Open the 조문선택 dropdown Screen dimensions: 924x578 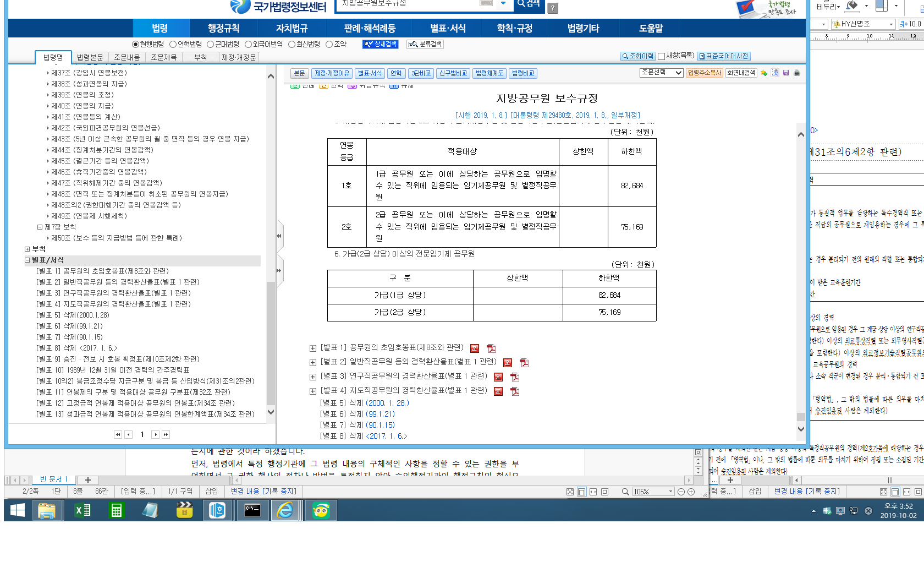point(661,73)
